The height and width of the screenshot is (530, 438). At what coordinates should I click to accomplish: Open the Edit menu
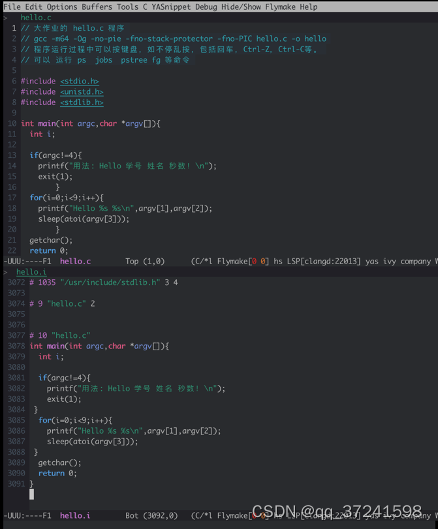[33, 7]
